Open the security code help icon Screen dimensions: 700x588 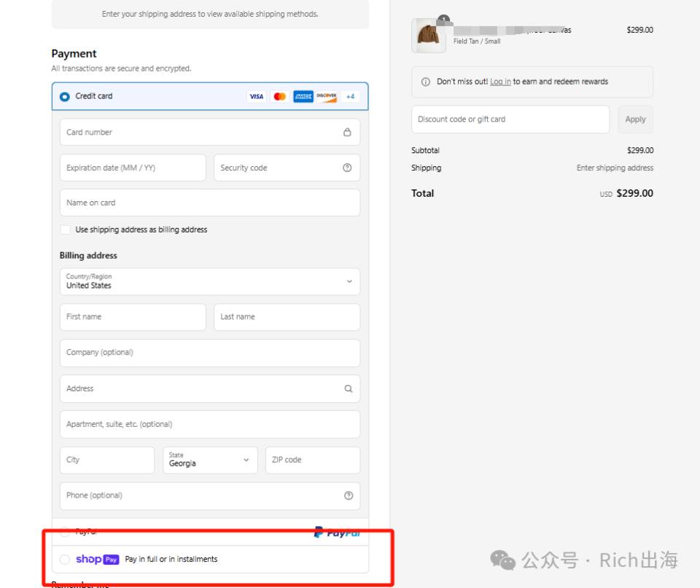347,168
